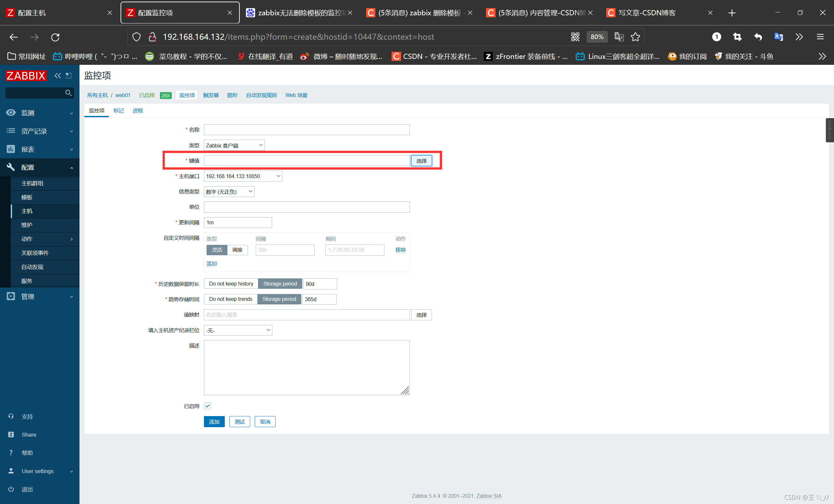834x504 pixels.
Task: Click the 名称 input field
Action: 306,130
